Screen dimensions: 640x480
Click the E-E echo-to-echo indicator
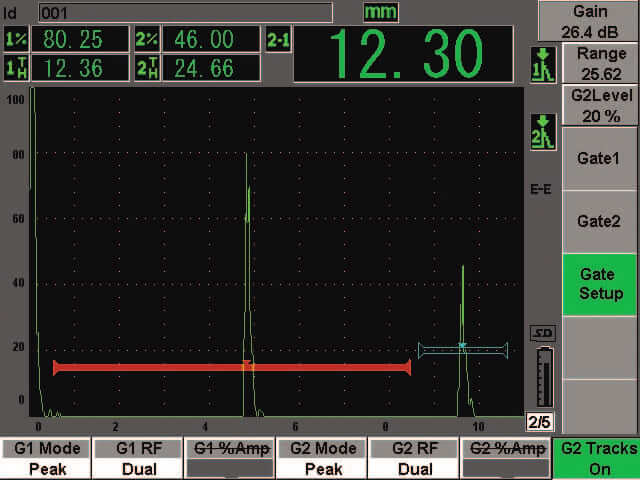coord(539,190)
